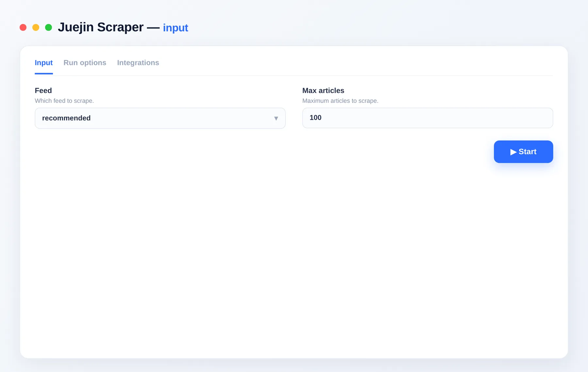Click the blue 'input' title link

[x=175, y=28]
